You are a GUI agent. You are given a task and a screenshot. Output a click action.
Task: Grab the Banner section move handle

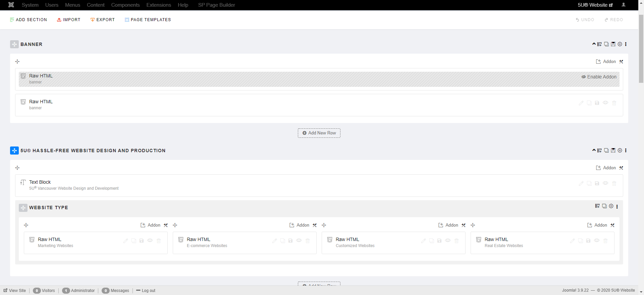point(14,44)
